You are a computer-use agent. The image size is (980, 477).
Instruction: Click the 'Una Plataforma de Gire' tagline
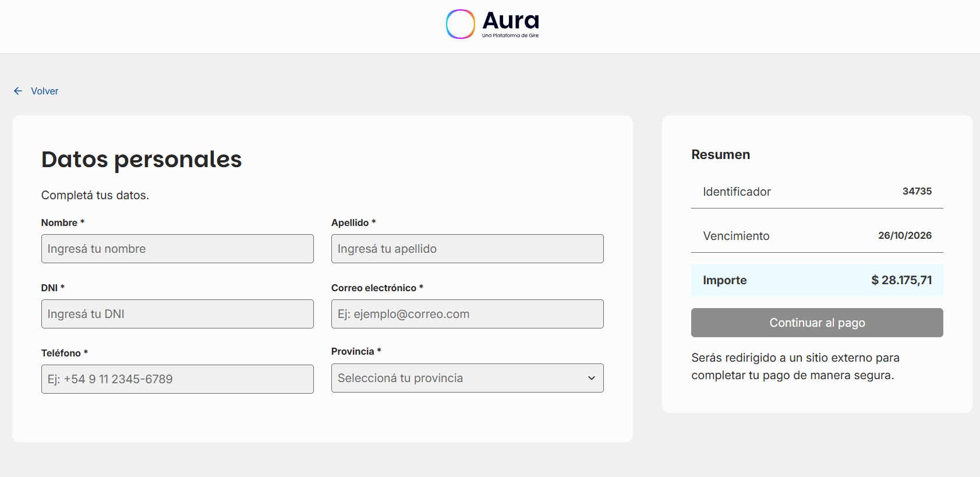pyautogui.click(x=511, y=36)
